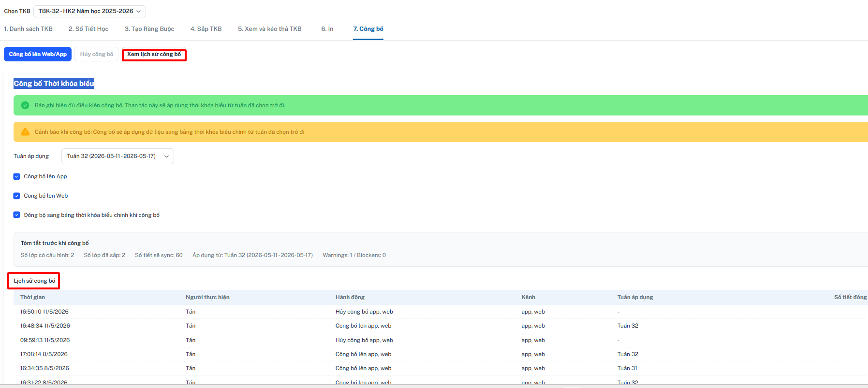Select the 16:34:35 8/5/2026 history row
Screen dimensions: 868x388
pos(441,368)
